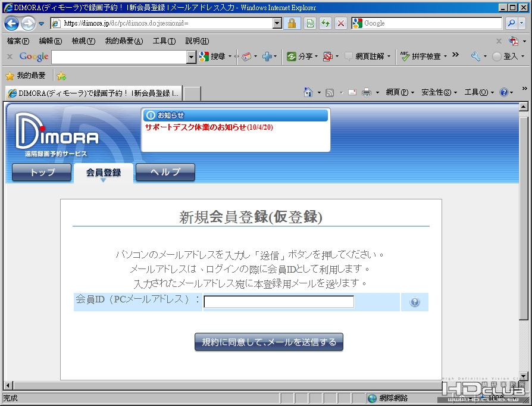Open 我的最愛 favorites star button

pos(26,76)
